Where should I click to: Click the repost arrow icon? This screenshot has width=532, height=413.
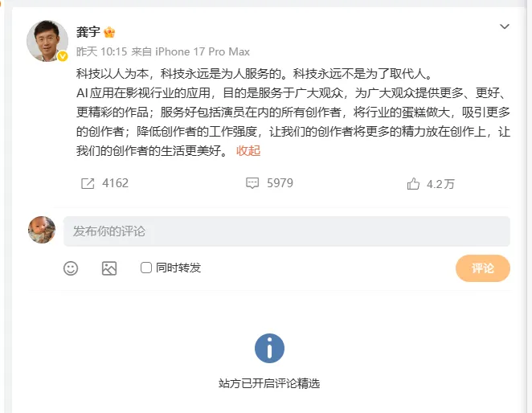pyautogui.click(x=88, y=183)
